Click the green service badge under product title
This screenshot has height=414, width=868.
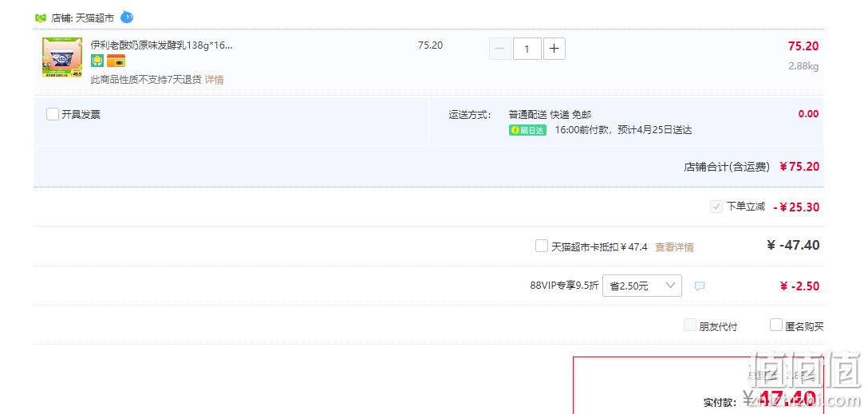[x=97, y=61]
